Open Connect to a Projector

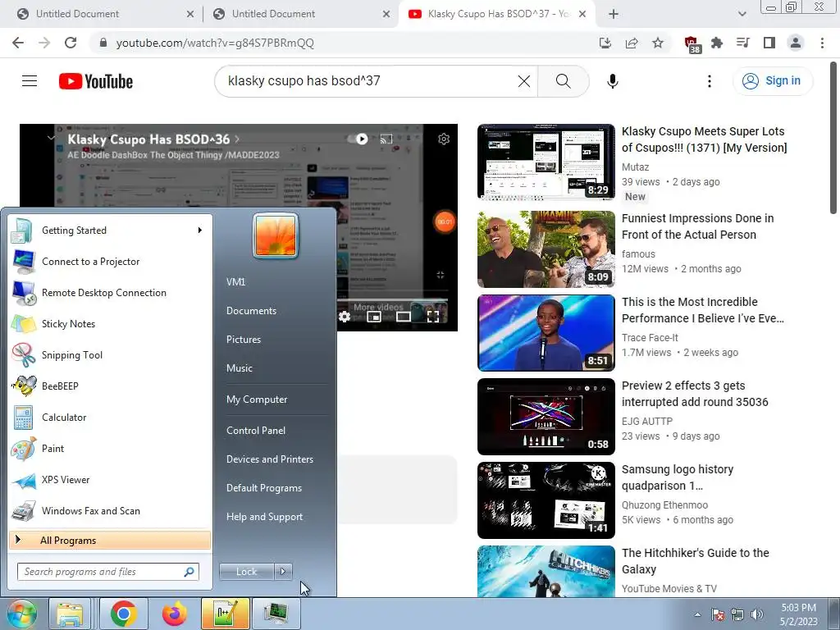[x=110, y=262]
